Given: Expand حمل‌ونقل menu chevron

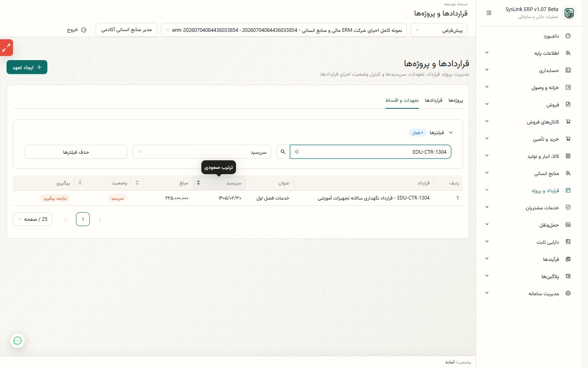Looking at the screenshot, I should click(x=487, y=224).
